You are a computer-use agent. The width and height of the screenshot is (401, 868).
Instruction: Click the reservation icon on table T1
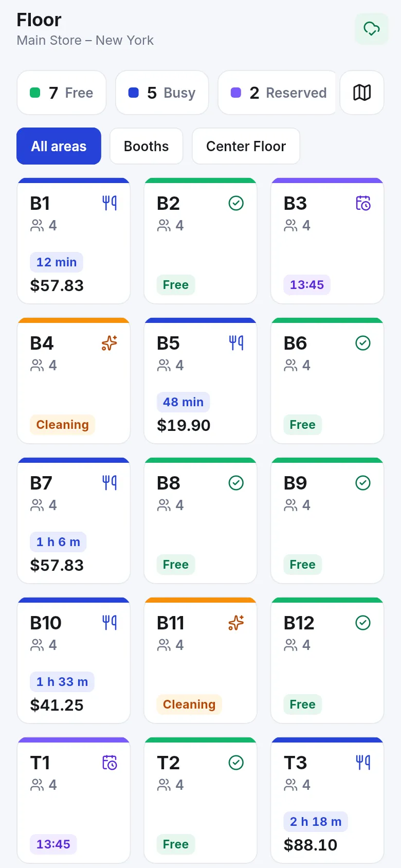click(x=110, y=763)
